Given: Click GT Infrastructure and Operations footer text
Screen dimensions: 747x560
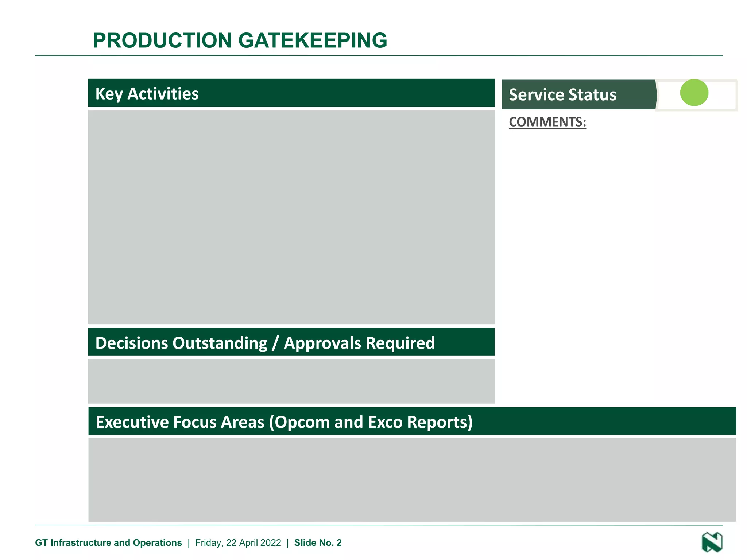Looking at the screenshot, I should click(108, 542).
